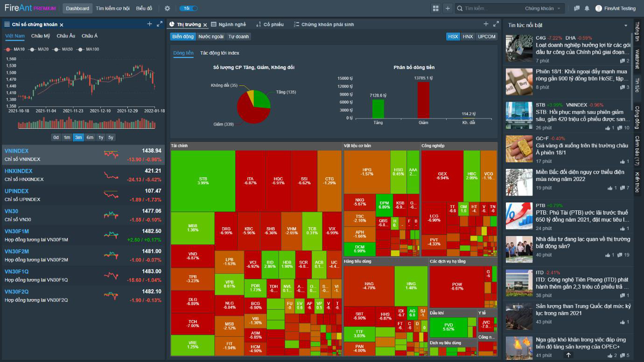Click the STB tile in the heatmap

point(203,181)
